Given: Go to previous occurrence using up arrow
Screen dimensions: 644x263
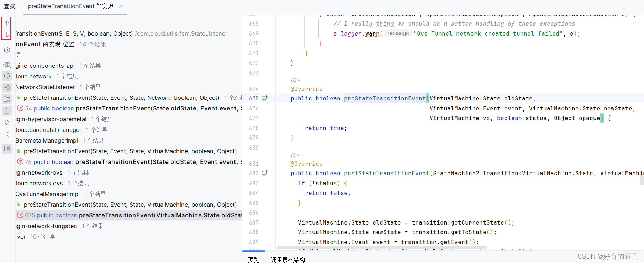Looking at the screenshot, I should coord(7,24).
